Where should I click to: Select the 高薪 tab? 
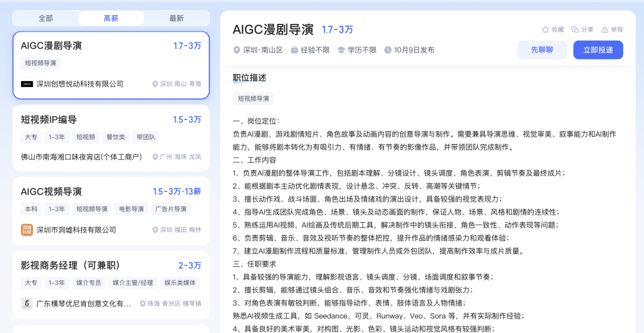click(111, 18)
